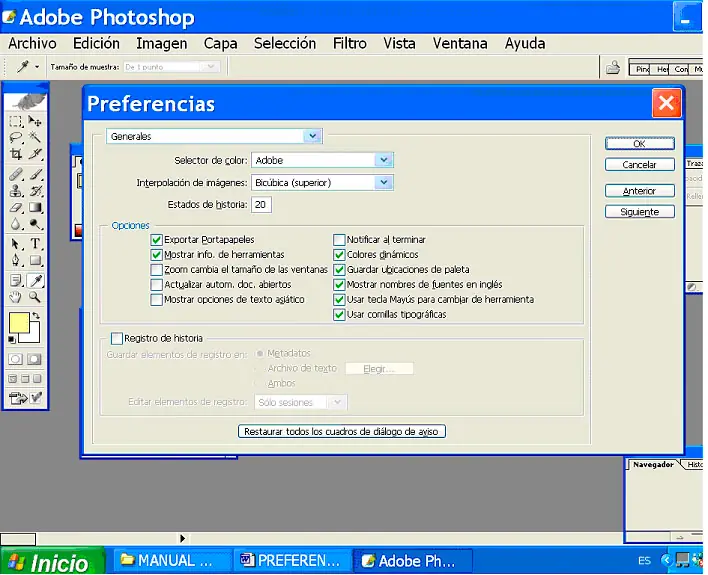
Task: Open file browser icon in options bar
Action: [x=613, y=68]
